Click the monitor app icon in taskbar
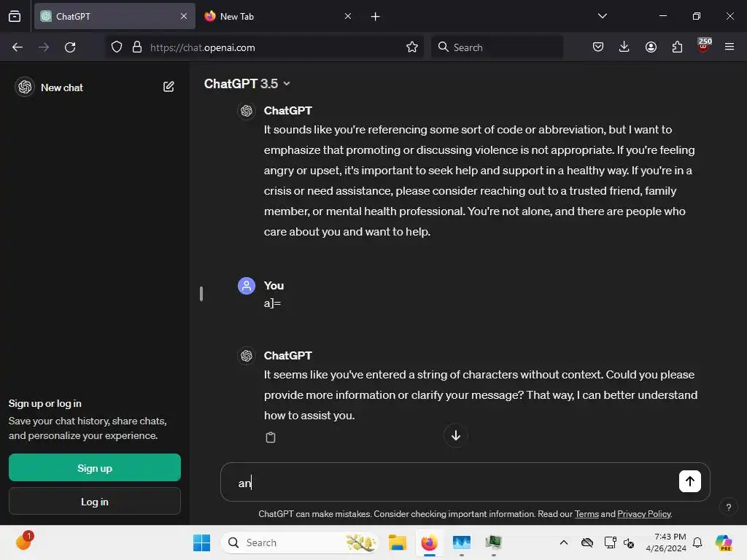 462,542
